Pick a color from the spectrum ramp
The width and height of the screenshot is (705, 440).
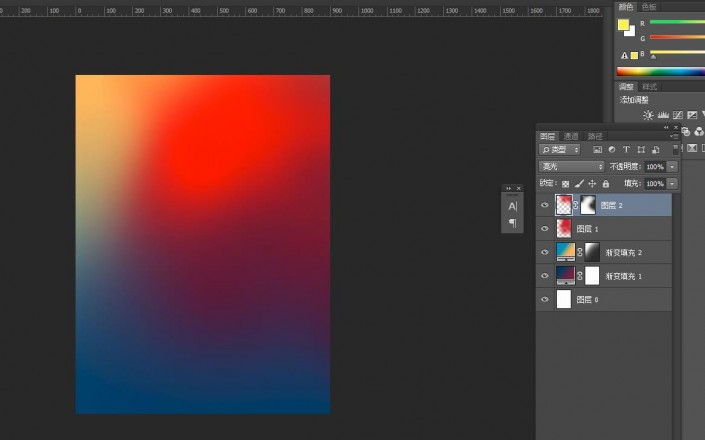pos(660,71)
